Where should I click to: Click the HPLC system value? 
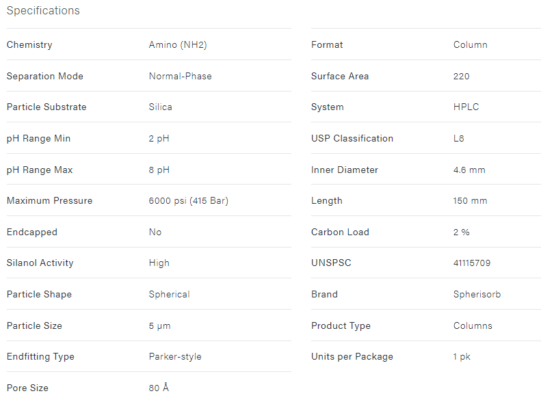466,107
